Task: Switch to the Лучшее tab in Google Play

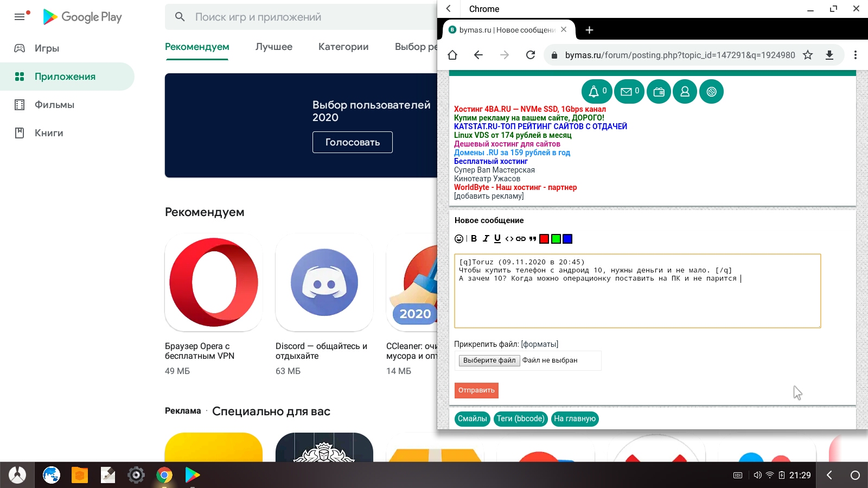Action: pos(274,47)
